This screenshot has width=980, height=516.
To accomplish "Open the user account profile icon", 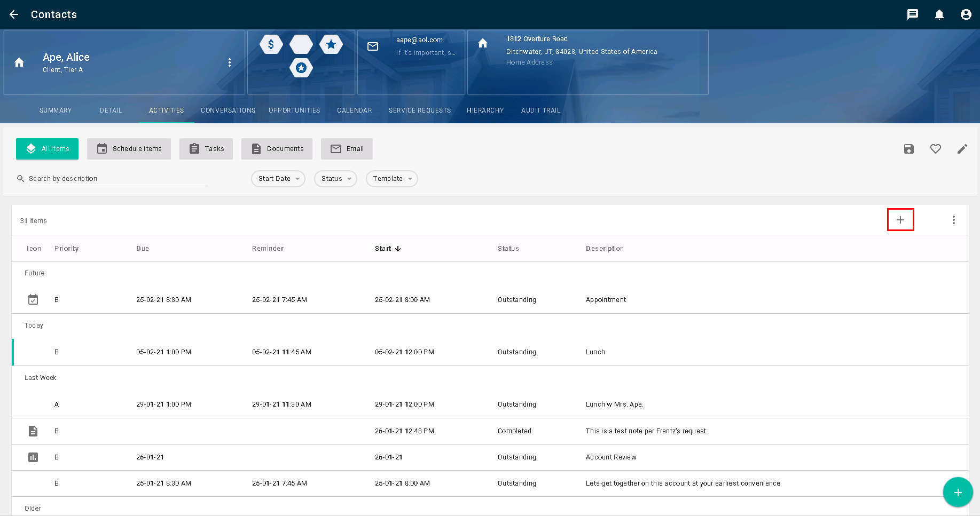I will click(966, 14).
